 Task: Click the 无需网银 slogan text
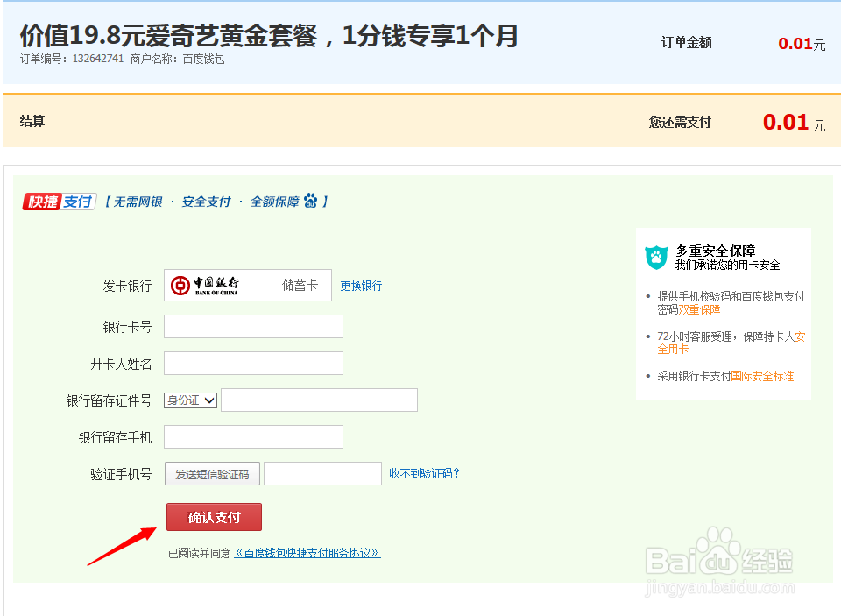pos(138,202)
